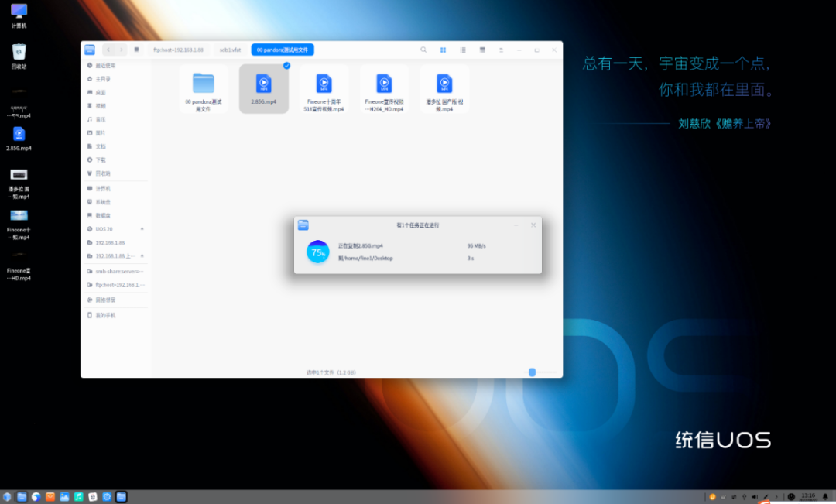
Task: Select the Fineone宣 HD.mp4 desktop icon
Action: point(19,266)
